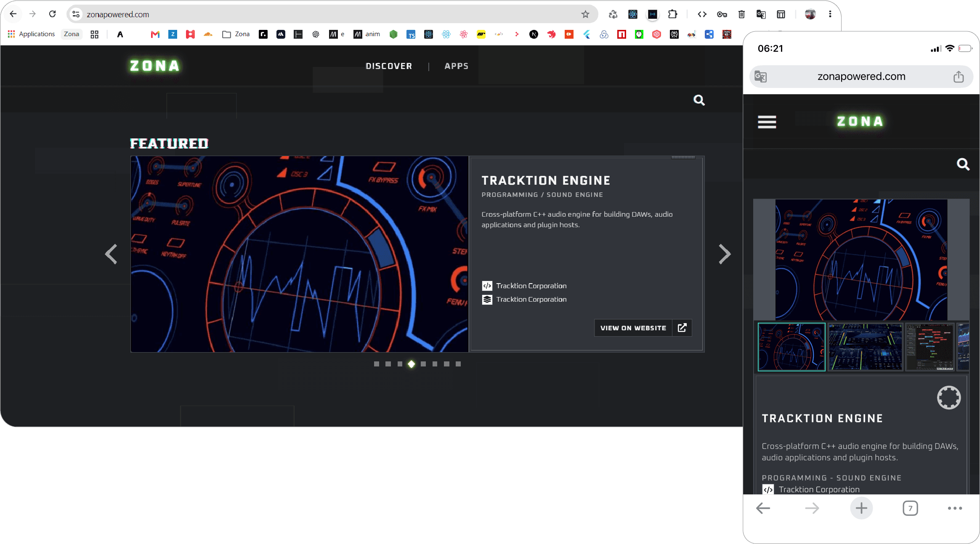Click the Node.js green hexagon bookmark
This screenshot has height=544, width=980.
click(393, 34)
